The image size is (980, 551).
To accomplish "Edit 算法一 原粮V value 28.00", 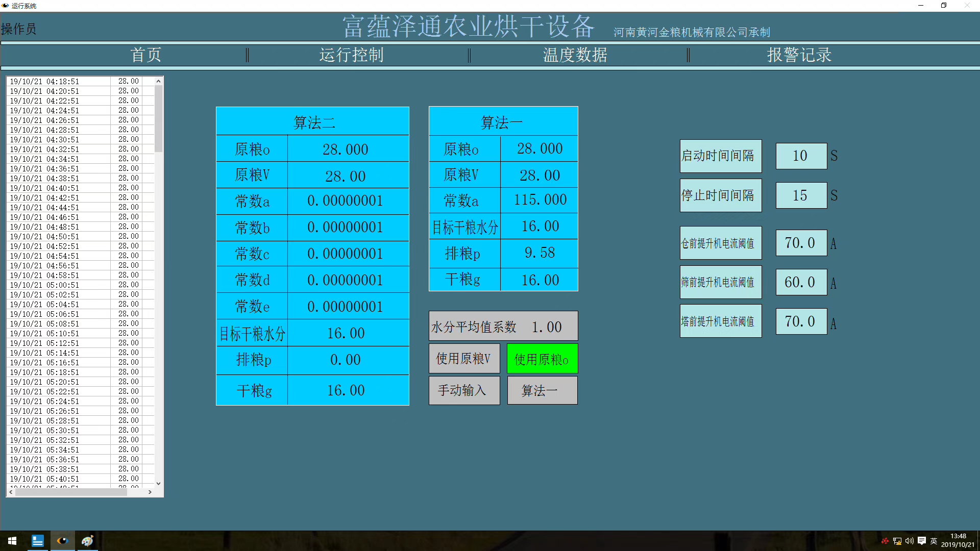I will (x=540, y=175).
